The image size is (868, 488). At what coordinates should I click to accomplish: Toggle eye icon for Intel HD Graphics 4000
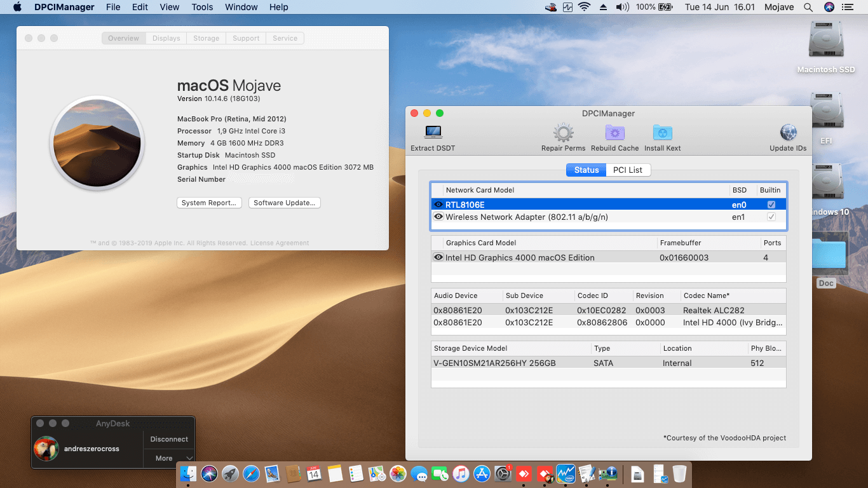point(438,257)
